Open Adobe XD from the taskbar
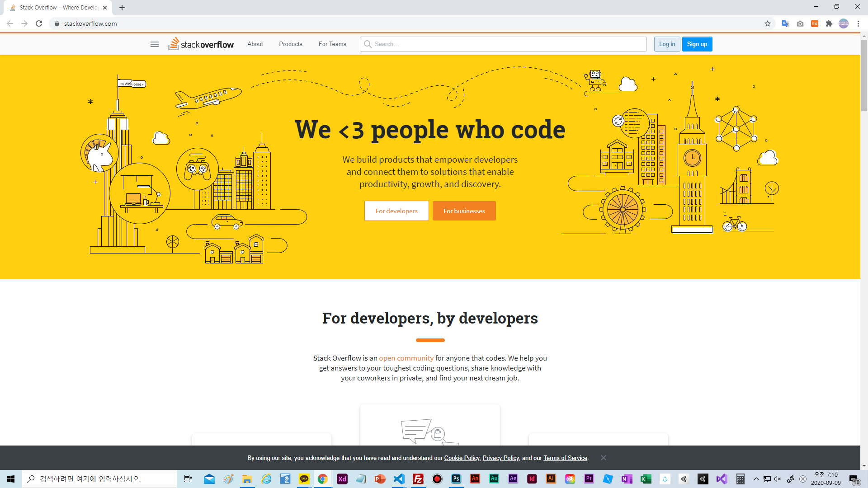This screenshot has height=488, width=868. tap(342, 479)
